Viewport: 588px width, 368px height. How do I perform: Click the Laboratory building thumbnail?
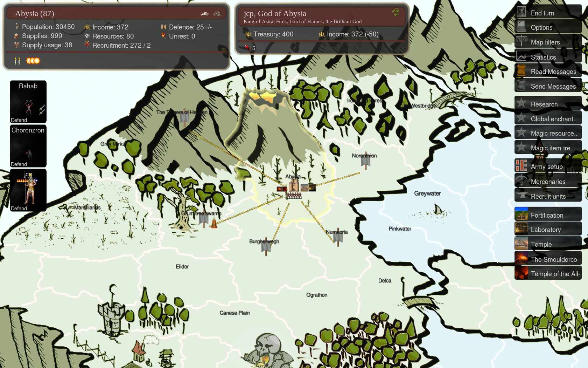pos(521,229)
